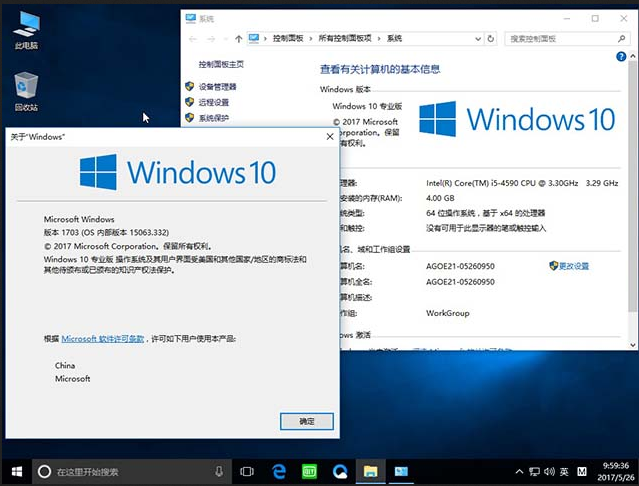This screenshot has width=639, height=486.
Task: Click the 更改设置 link
Action: tap(574, 266)
